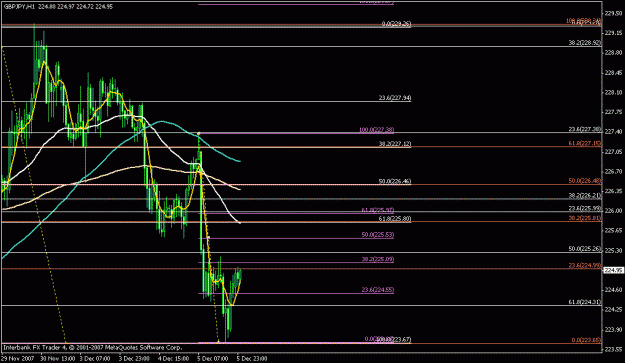Viewport: 625px width, 363px height.
Task: Click 224.60 on the price axis
Action: pyautogui.click(x=613, y=290)
